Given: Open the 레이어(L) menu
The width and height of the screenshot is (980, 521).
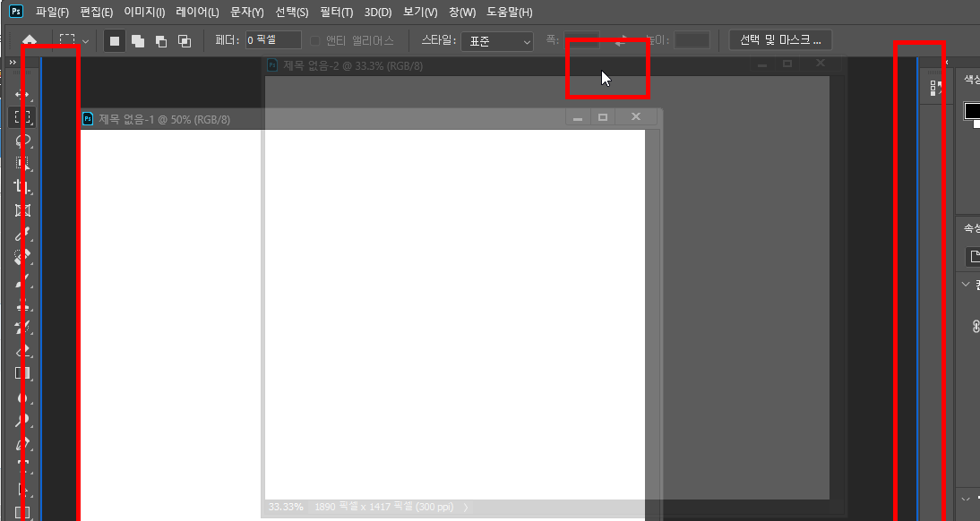Looking at the screenshot, I should click(x=198, y=13).
